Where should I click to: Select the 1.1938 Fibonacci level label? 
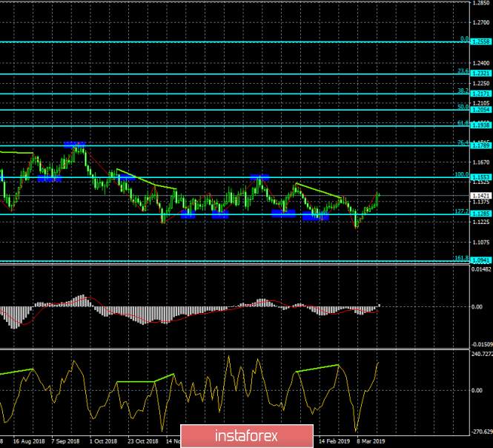click(x=480, y=125)
